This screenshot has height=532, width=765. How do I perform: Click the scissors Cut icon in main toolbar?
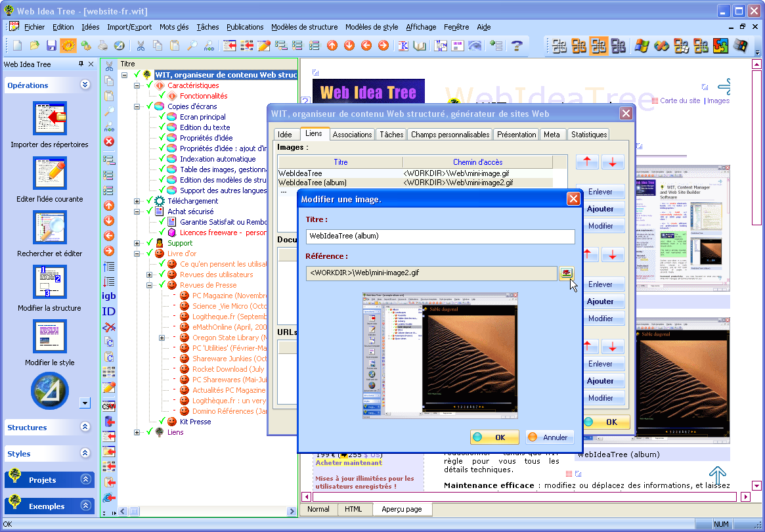[x=141, y=45]
